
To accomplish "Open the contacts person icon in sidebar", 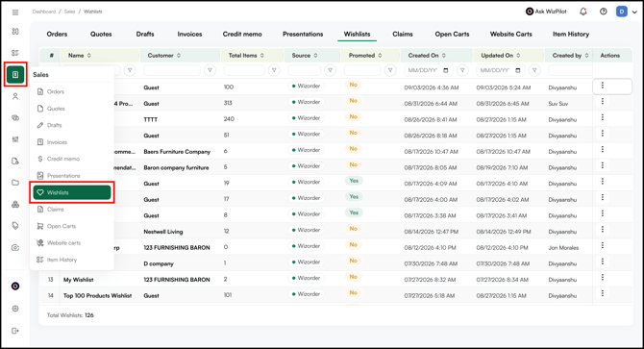I will (15, 96).
